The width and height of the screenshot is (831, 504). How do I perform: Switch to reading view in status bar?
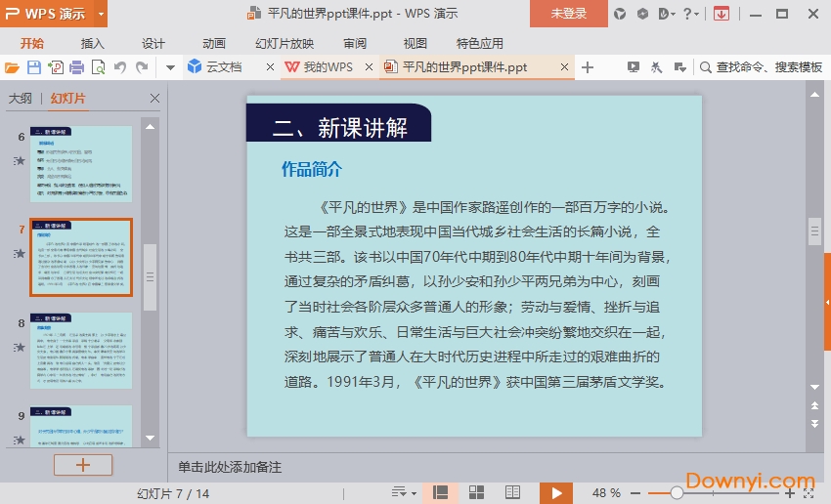point(512,492)
